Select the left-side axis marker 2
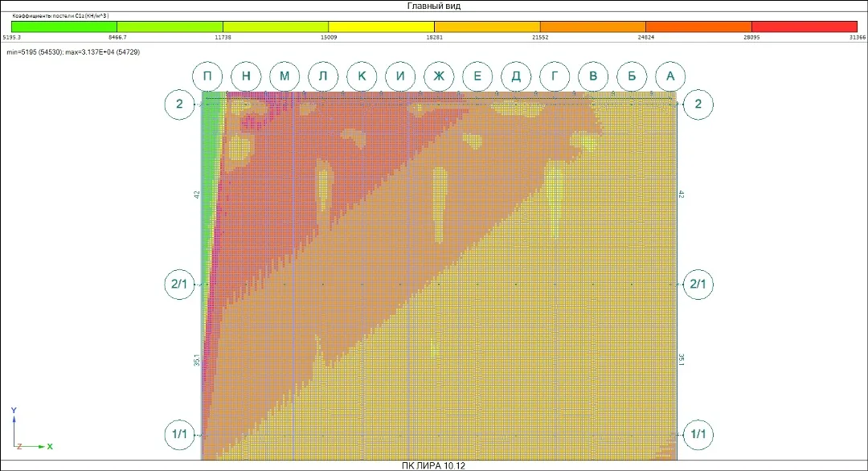 click(x=179, y=104)
